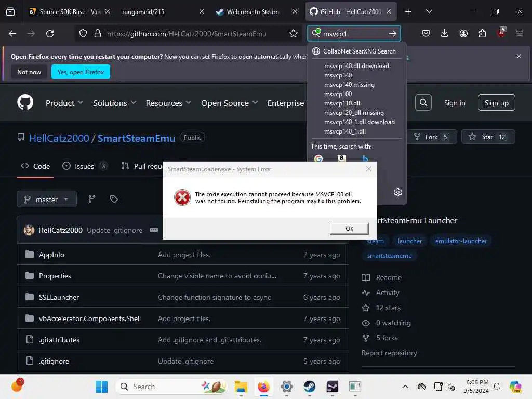Open HellCatz2000 owner link
532x399 pixels.
59,138
